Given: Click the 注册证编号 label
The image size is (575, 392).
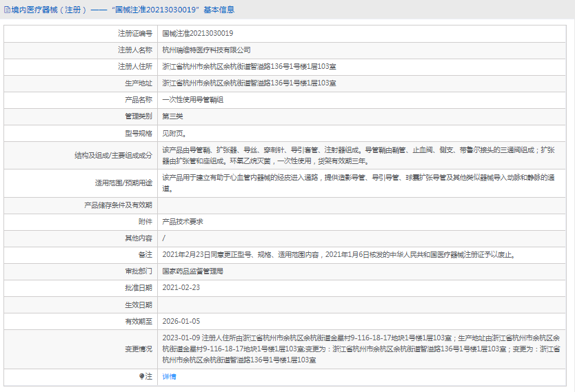Looking at the screenshot, I should [135, 33].
